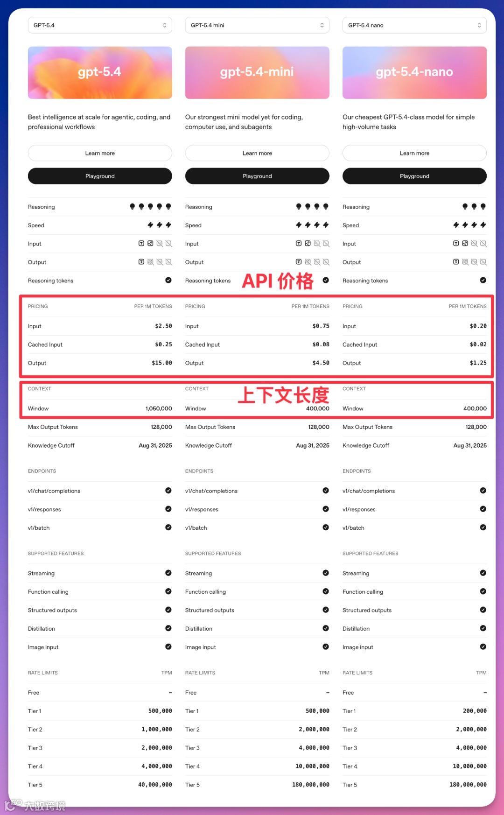
Task: Click the GPT-5.4 mini Cached Input price $0.08
Action: click(x=321, y=344)
